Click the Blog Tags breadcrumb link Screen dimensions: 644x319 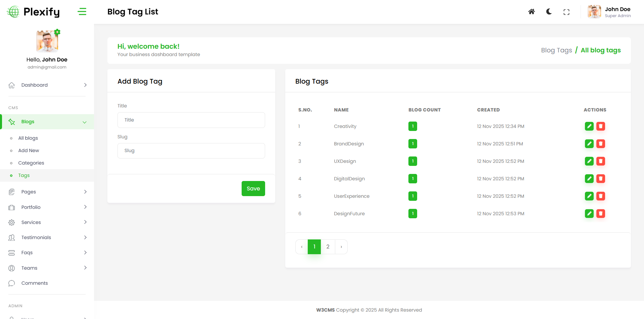coord(556,50)
